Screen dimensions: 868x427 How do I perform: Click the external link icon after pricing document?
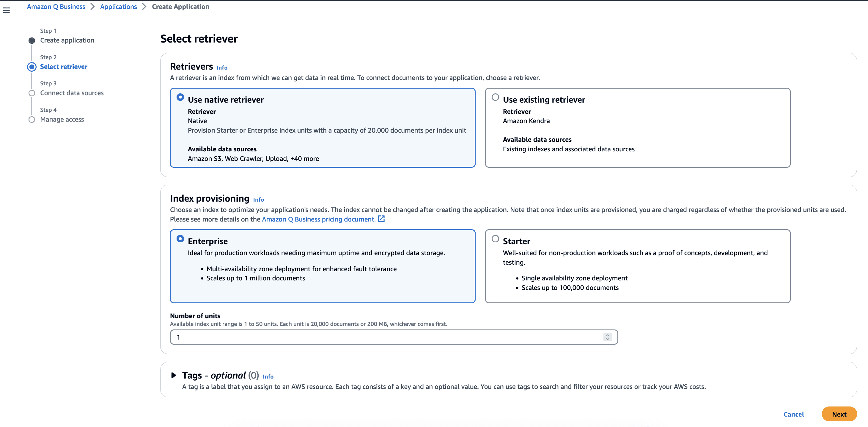point(381,219)
